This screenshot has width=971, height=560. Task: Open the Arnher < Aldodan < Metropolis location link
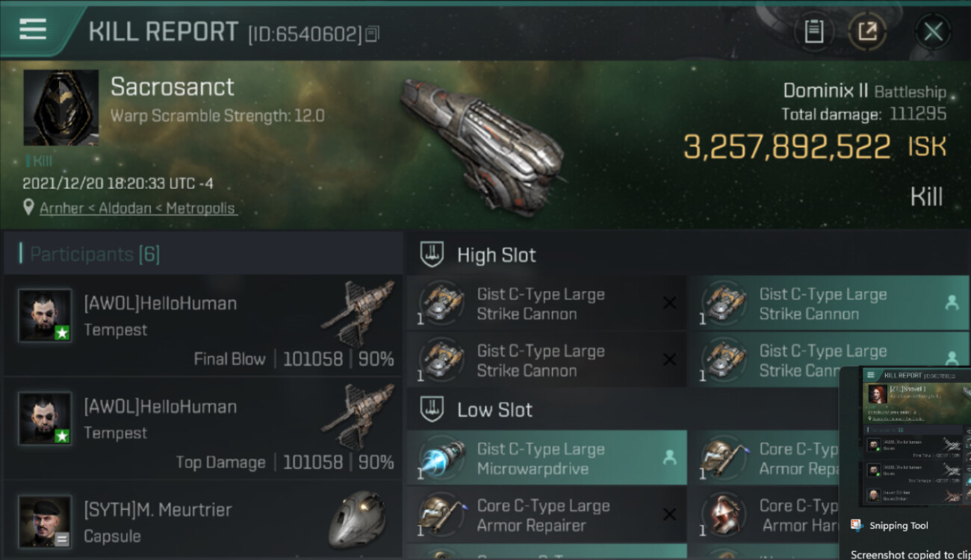pyautogui.click(x=137, y=208)
